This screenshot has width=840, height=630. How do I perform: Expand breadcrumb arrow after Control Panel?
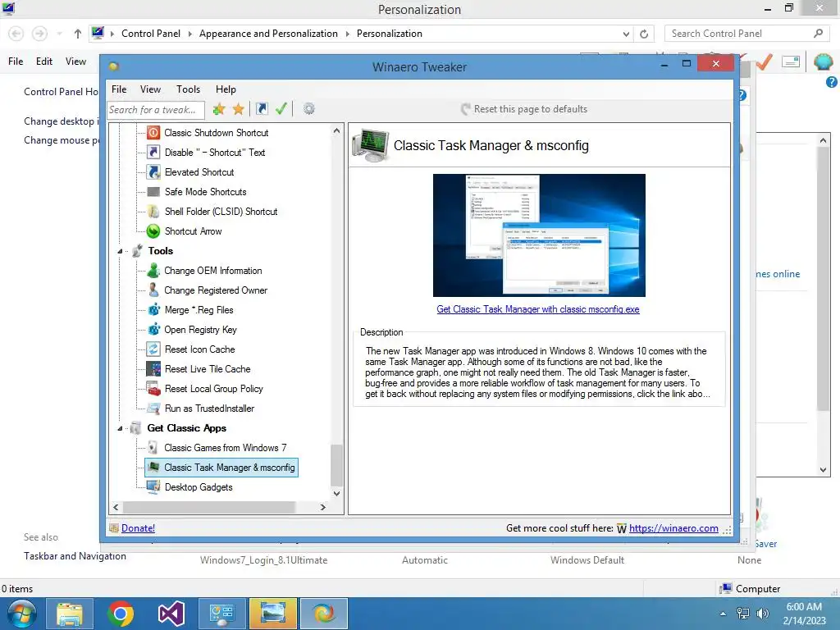pyautogui.click(x=189, y=34)
